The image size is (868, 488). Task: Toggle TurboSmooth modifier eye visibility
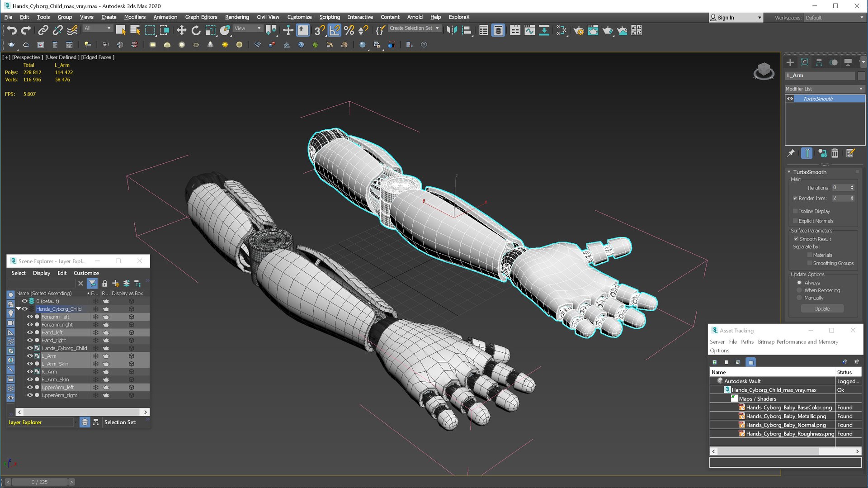tap(790, 99)
